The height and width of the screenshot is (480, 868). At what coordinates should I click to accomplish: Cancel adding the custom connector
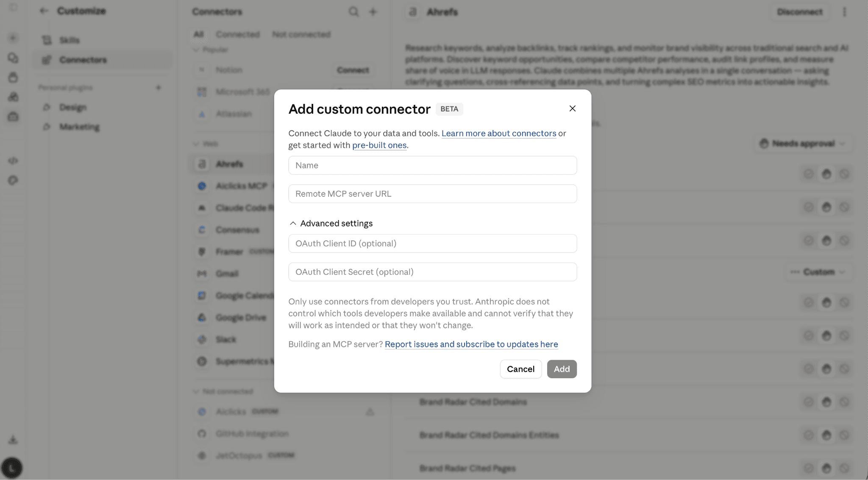tap(520, 369)
